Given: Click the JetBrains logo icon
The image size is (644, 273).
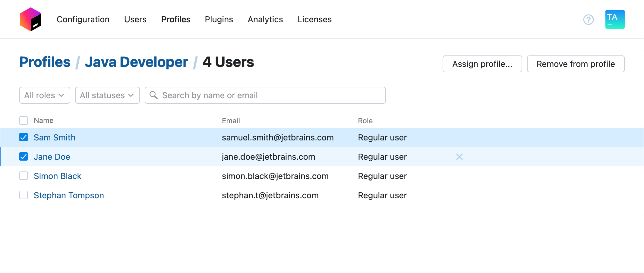Looking at the screenshot, I should pyautogui.click(x=30, y=19).
